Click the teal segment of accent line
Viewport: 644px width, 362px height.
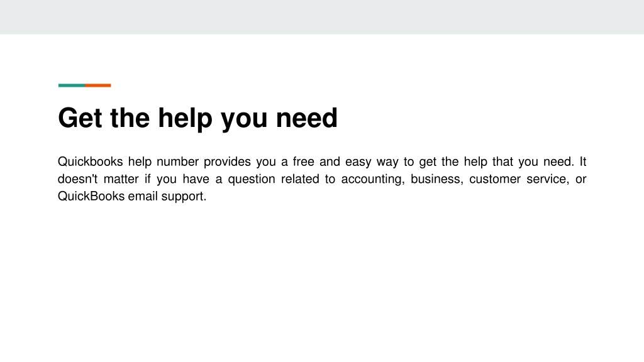click(72, 85)
